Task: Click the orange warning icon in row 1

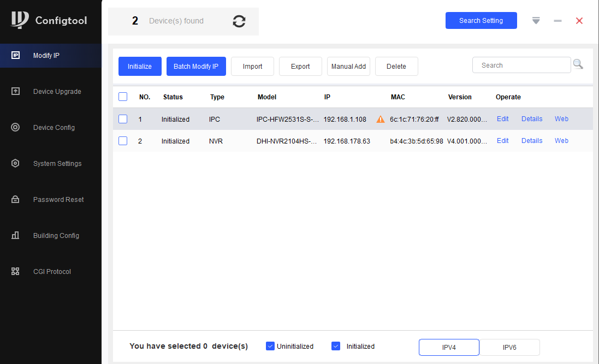Action: 381,119
